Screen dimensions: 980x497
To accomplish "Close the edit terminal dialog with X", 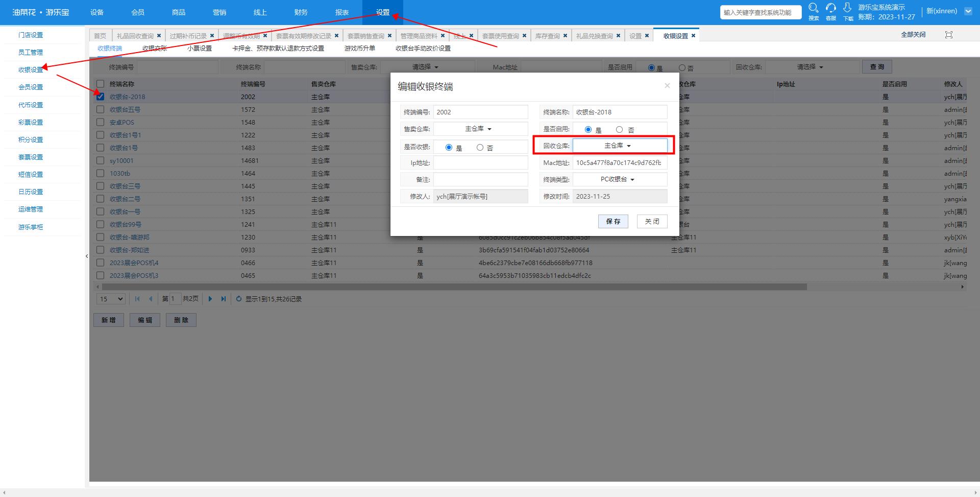I will click(667, 86).
